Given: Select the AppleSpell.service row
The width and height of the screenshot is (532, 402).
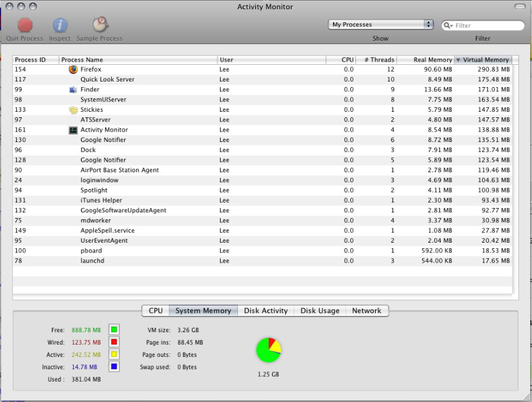Looking at the screenshot, I should (x=262, y=230).
